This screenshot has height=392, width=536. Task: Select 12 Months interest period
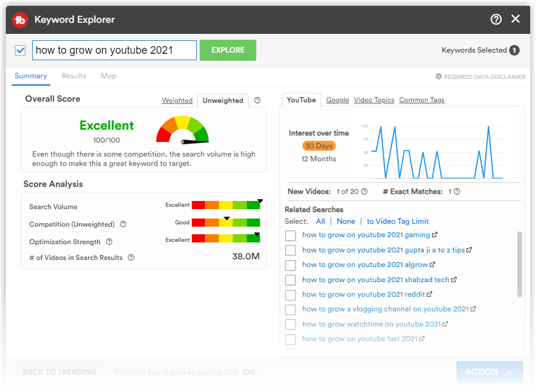tap(318, 159)
